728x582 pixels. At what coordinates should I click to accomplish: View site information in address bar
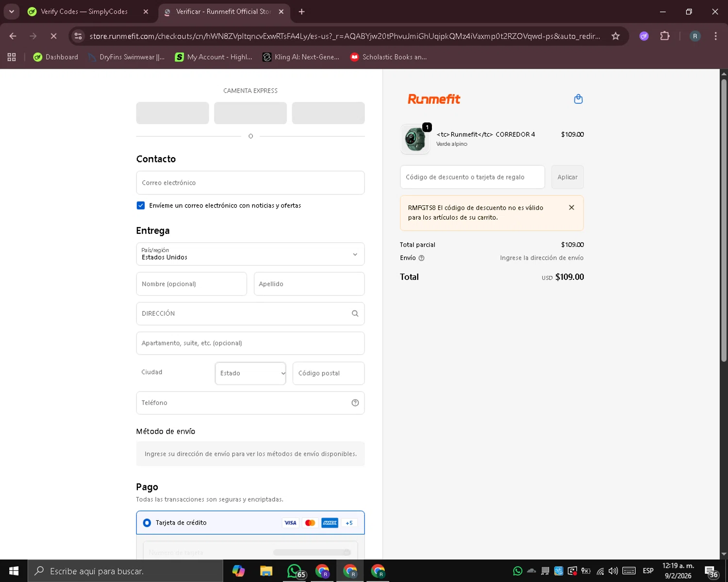78,36
